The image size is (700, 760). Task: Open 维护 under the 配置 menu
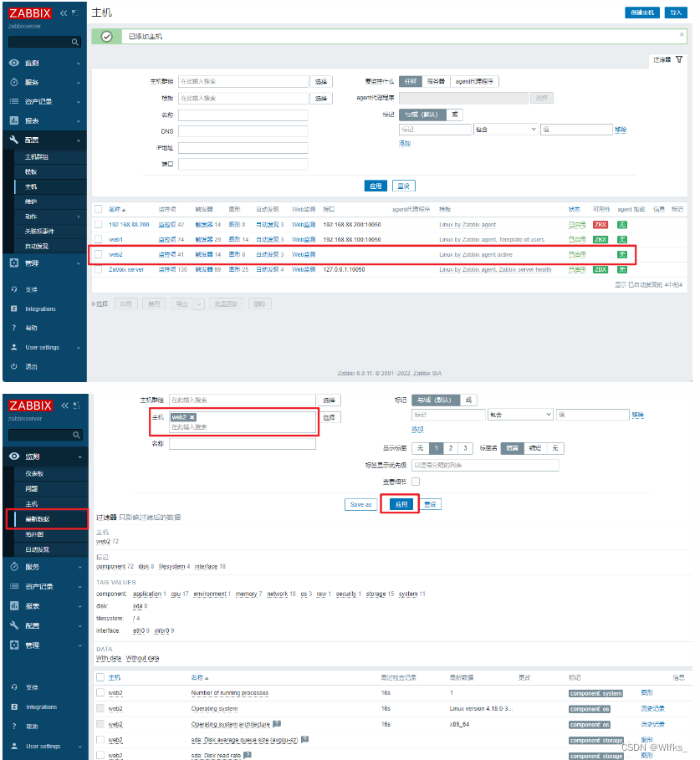coord(31,201)
